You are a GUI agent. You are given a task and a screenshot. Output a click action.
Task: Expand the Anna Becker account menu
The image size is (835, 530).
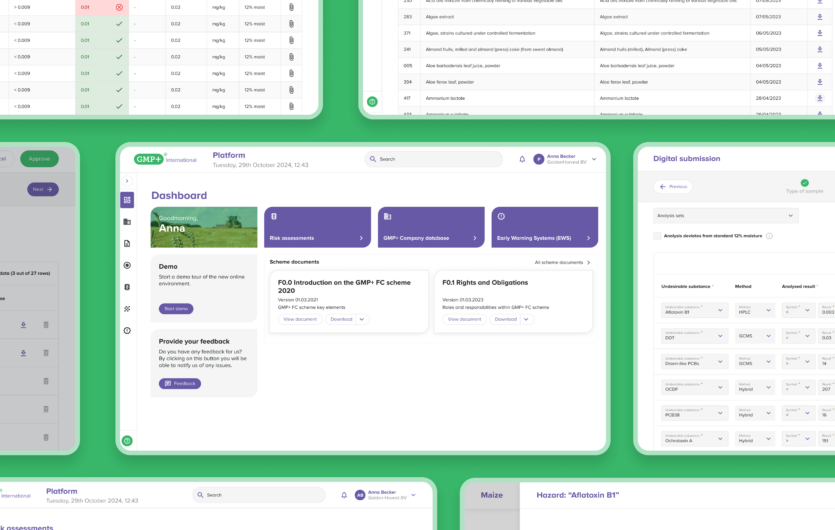pyautogui.click(x=594, y=159)
